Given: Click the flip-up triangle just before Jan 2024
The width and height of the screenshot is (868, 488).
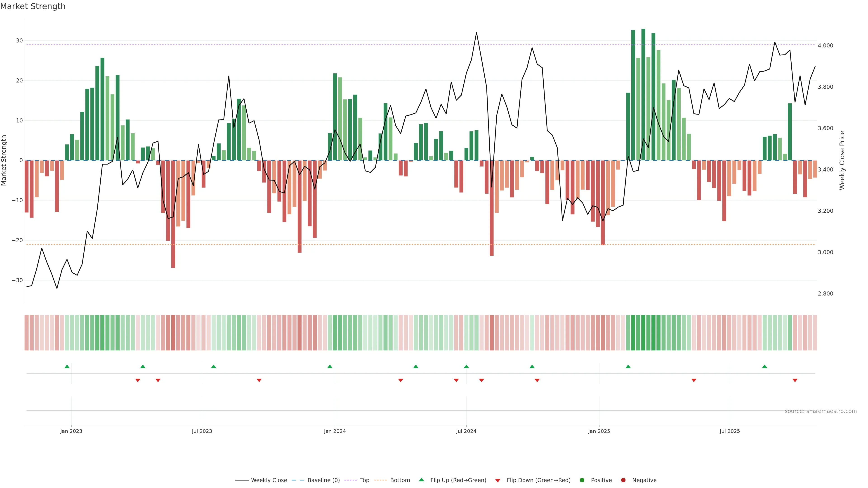Looking at the screenshot, I should pyautogui.click(x=330, y=366).
